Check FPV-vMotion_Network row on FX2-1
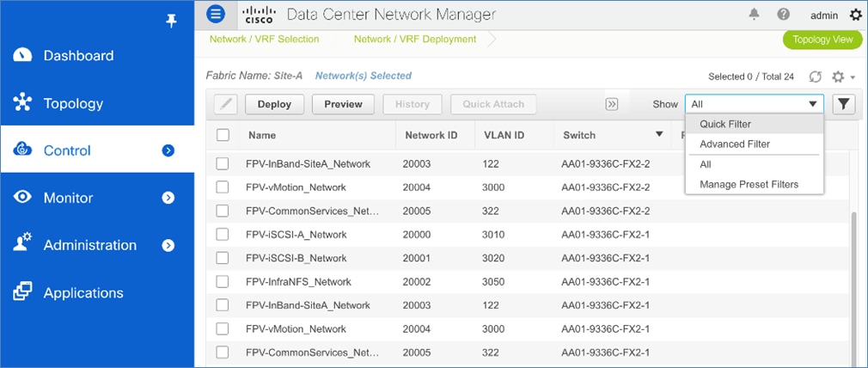Image resolution: width=868 pixels, height=368 pixels. tap(222, 328)
